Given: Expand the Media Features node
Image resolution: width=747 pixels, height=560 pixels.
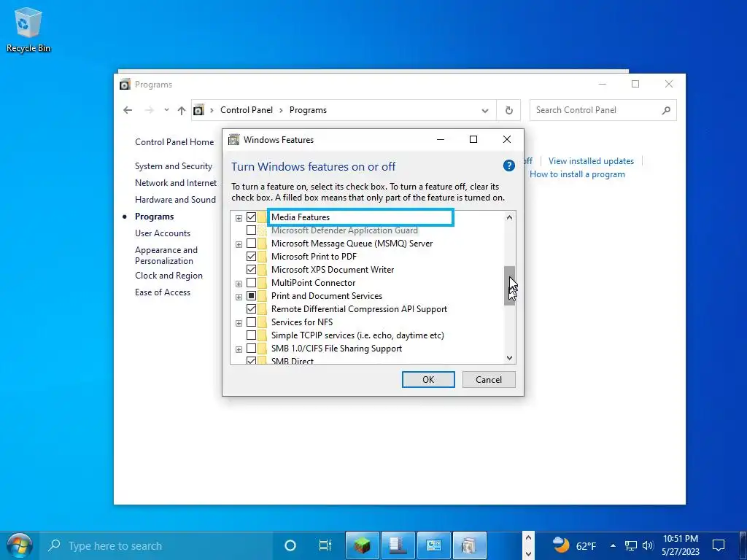Looking at the screenshot, I should (239, 218).
